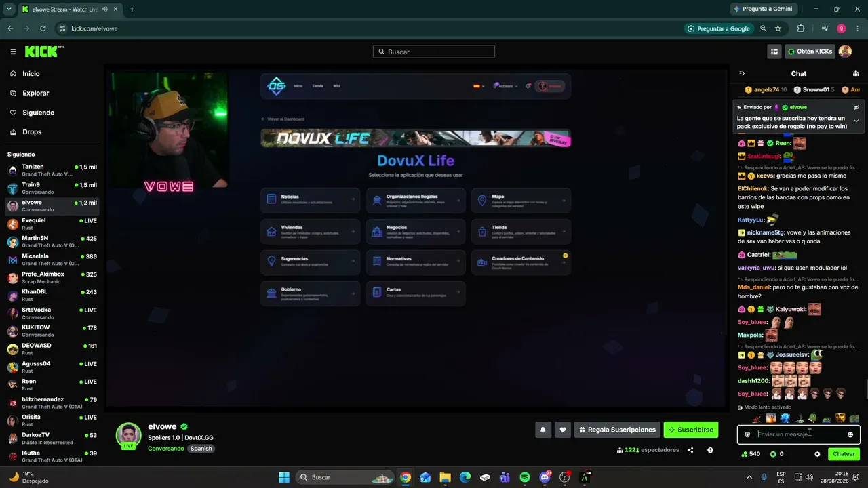Screen dimensions: 868x488
Task: Open the Chrome profile icon with number 9
Action: pyautogui.click(x=841, y=28)
